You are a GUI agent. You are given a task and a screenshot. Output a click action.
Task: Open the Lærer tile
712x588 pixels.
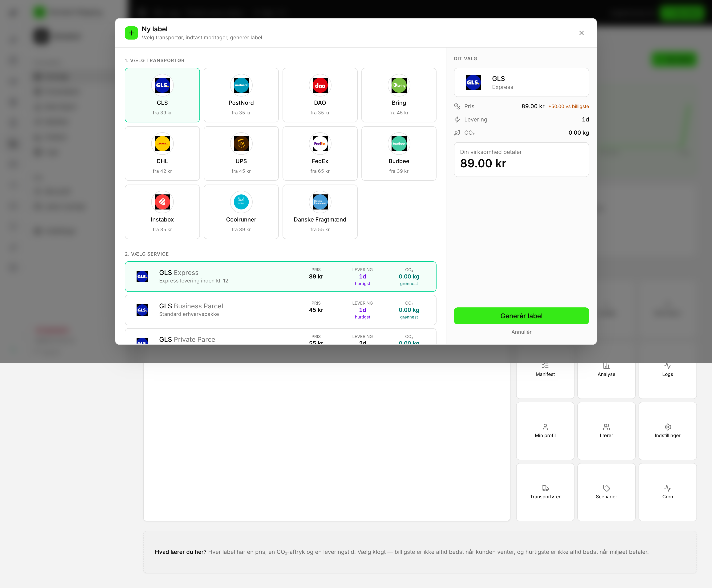(606, 431)
